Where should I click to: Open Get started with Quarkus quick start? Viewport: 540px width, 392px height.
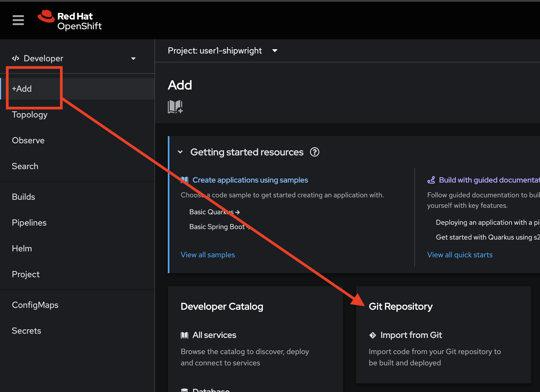(488, 237)
